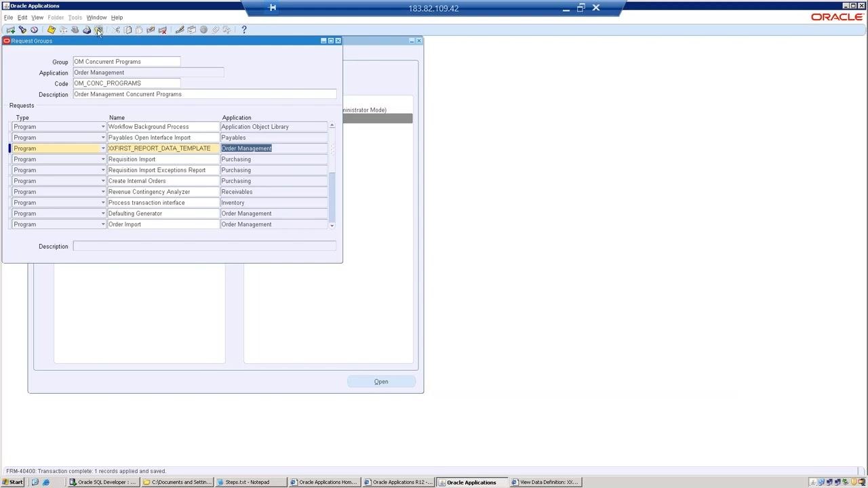Click the yellow Save toolbar icon
This screenshot has height=488, width=868.
click(x=51, y=30)
